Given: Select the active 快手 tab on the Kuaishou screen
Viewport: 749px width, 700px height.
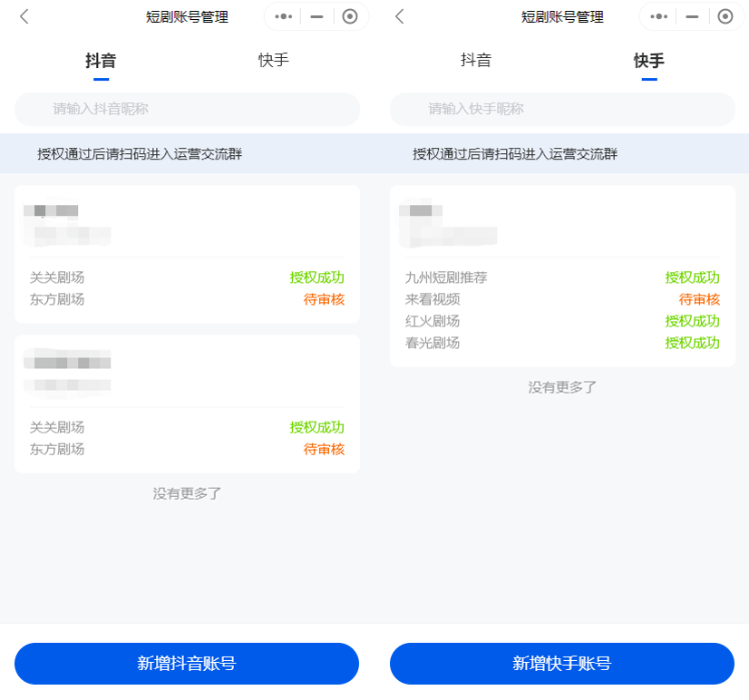Looking at the screenshot, I should 649,61.
